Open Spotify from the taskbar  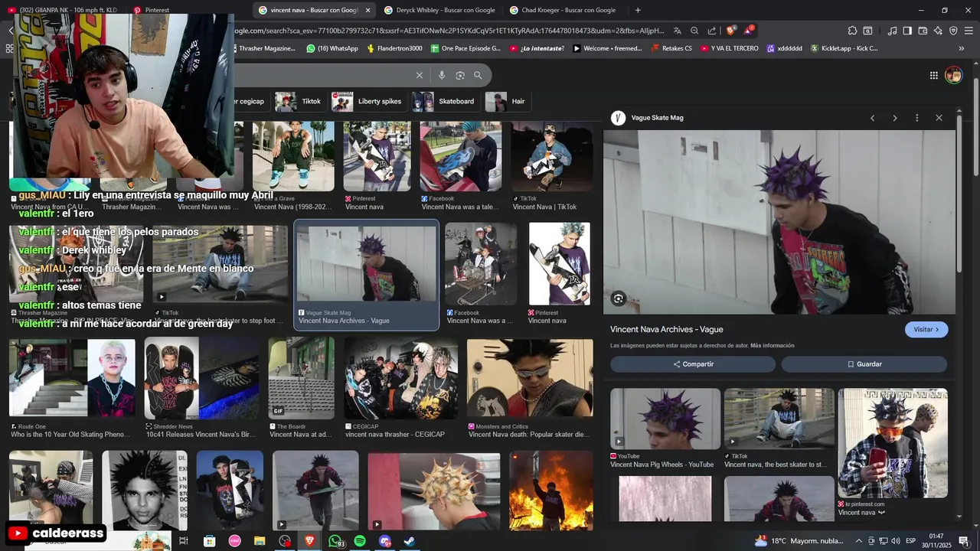(360, 541)
